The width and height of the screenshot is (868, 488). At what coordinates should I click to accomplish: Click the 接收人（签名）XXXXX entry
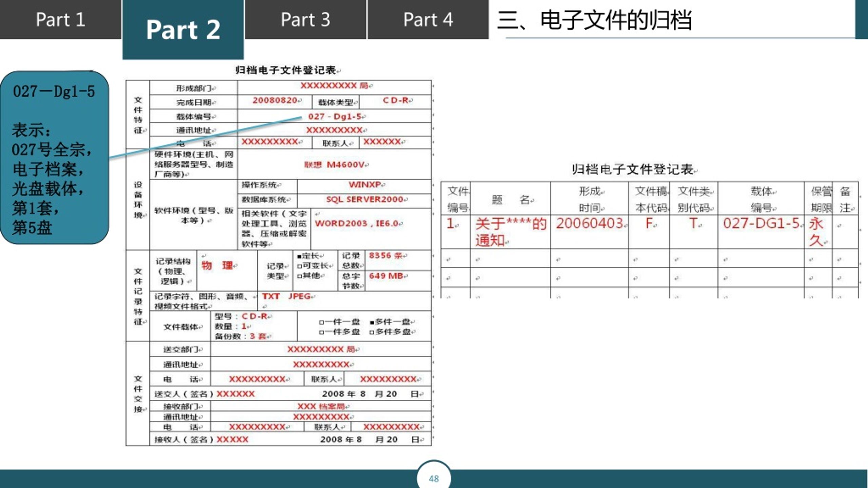click(x=202, y=440)
